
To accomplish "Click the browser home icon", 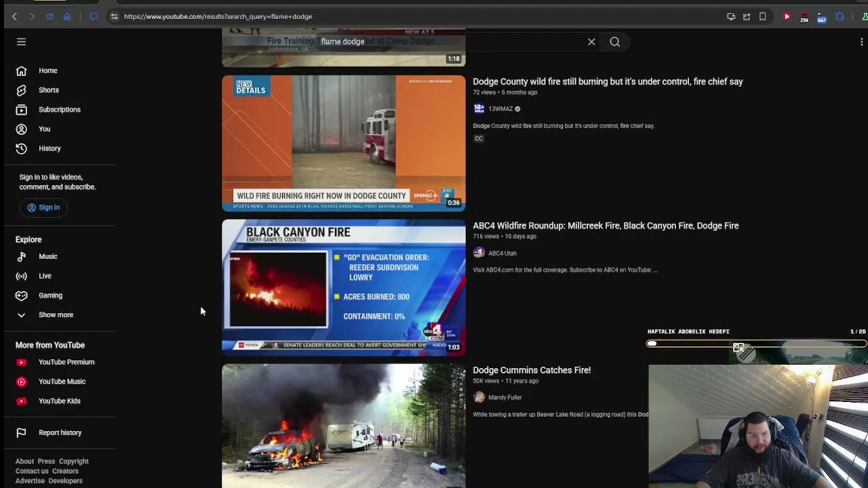I will (67, 16).
